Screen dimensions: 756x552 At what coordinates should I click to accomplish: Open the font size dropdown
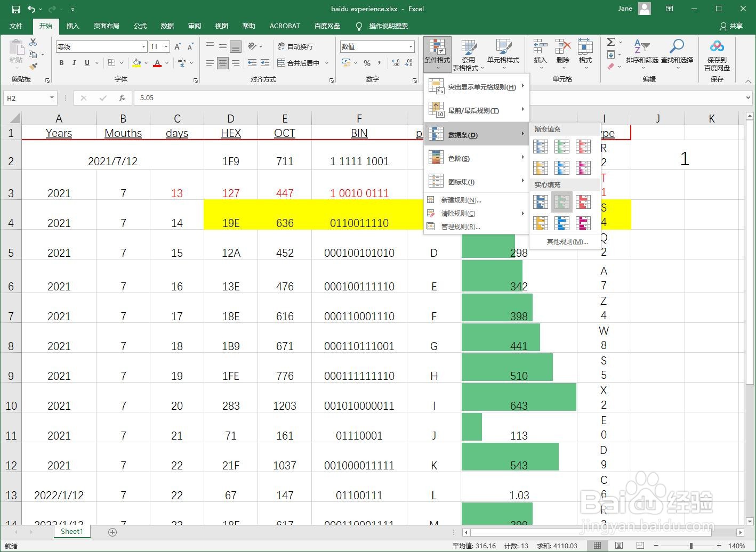coord(166,47)
